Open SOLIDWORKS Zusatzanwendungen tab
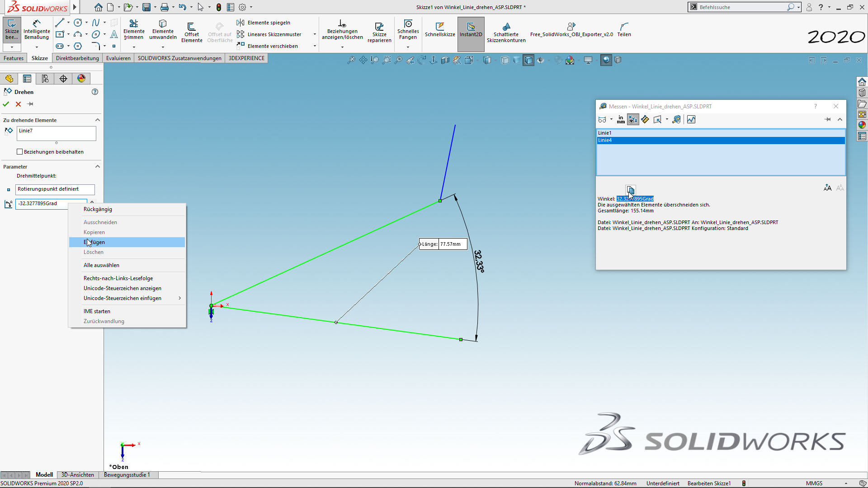 coord(179,58)
